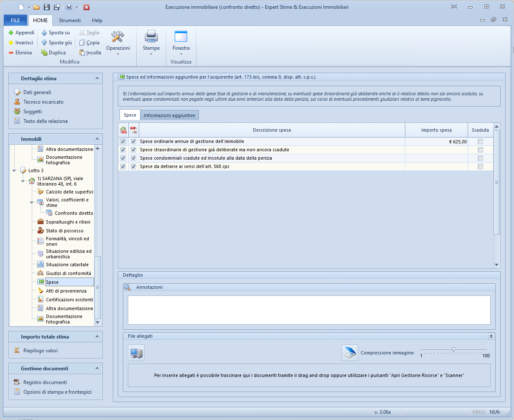
Task: Click the PDF document column header icon
Action: point(134,130)
